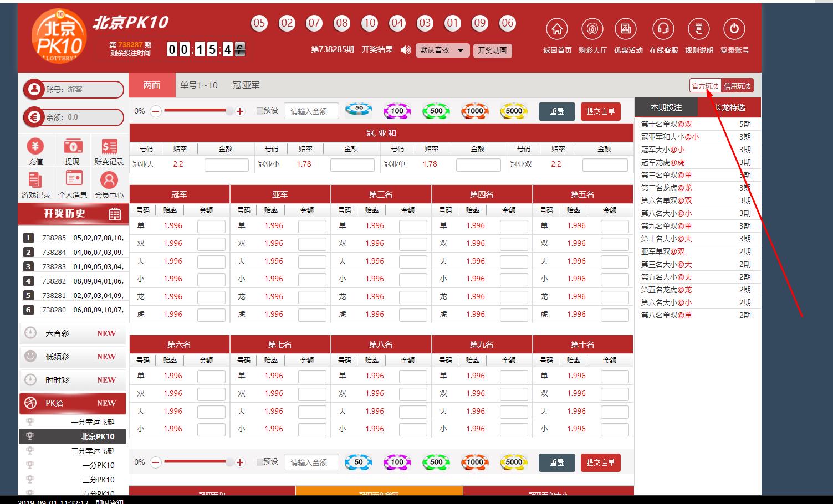Screen dimensions: 833x504
Task: Toggle the bottom 预设 checkbox
Action: (260, 462)
